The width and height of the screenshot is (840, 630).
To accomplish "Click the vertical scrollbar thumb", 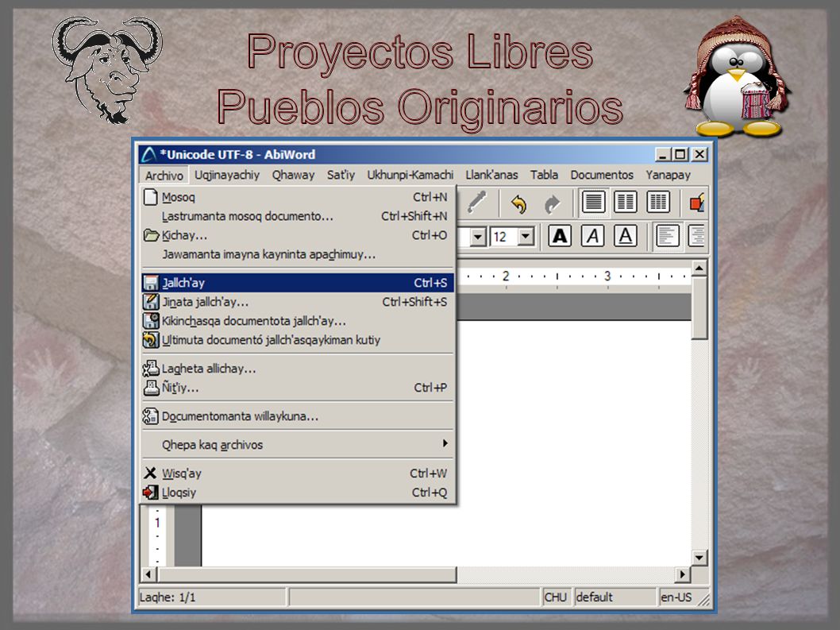I will (x=699, y=307).
